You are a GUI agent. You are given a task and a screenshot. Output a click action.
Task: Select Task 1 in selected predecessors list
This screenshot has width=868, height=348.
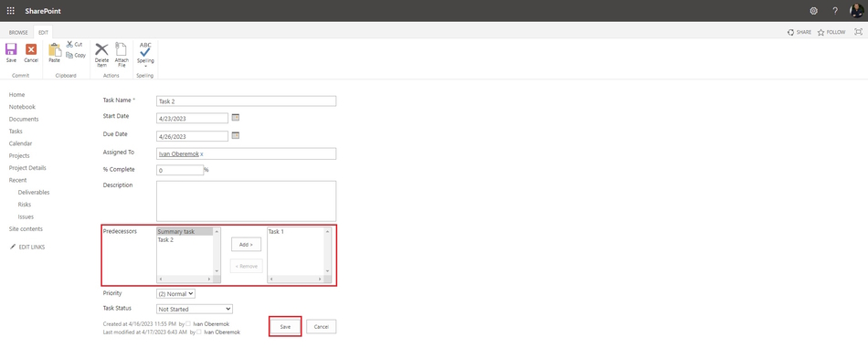[x=276, y=232]
